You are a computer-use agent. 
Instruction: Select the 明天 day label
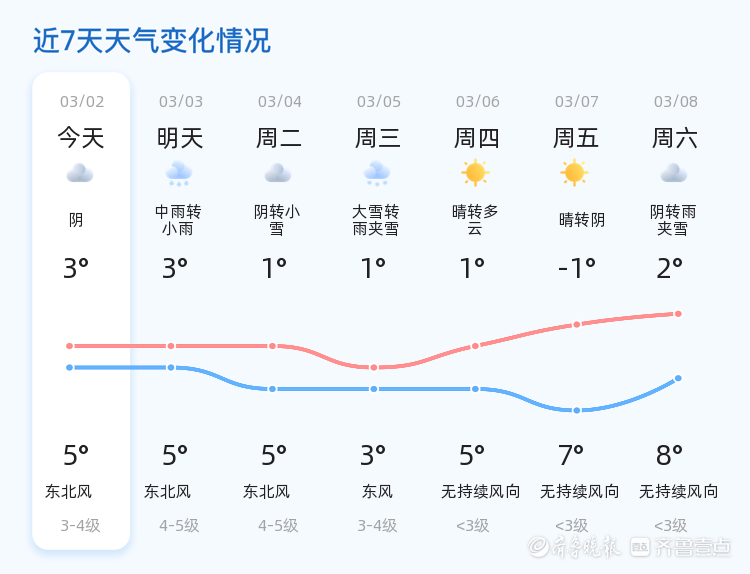click(x=180, y=138)
